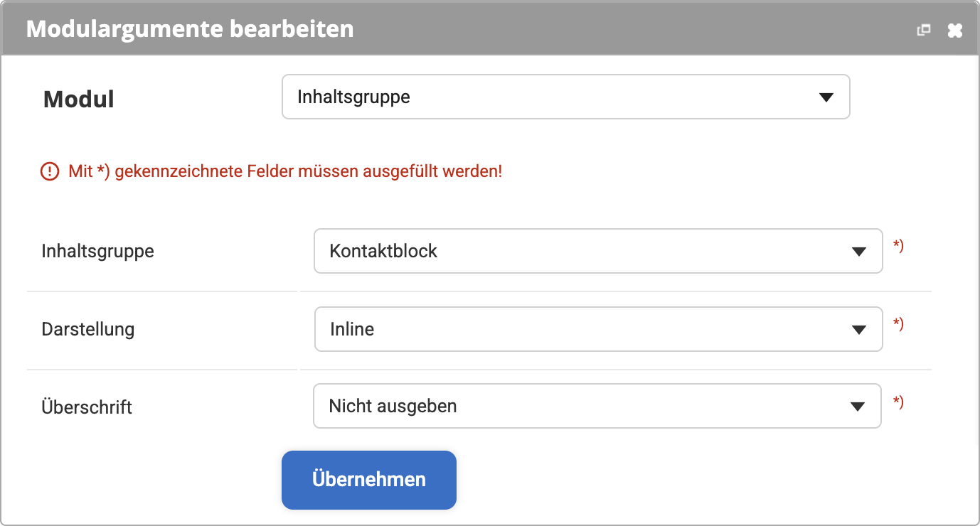Click the required asterisk next to Nicht ausgeben field

pyautogui.click(x=898, y=402)
